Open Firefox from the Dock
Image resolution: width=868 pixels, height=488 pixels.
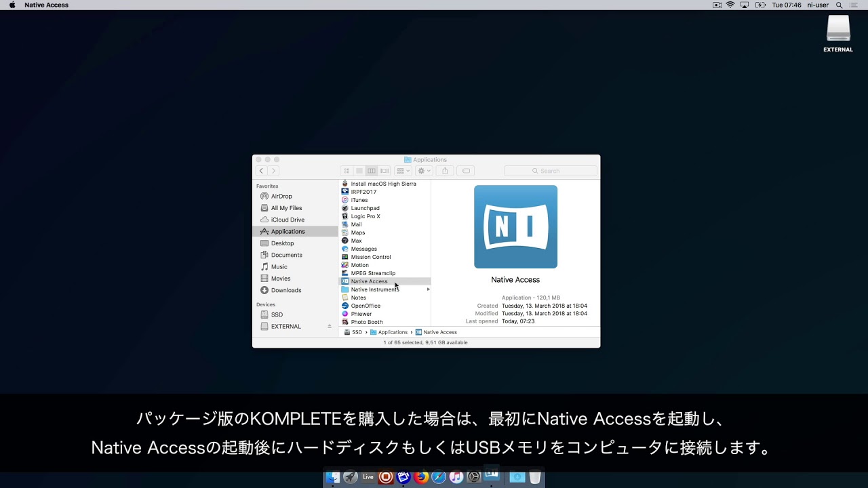click(420, 477)
